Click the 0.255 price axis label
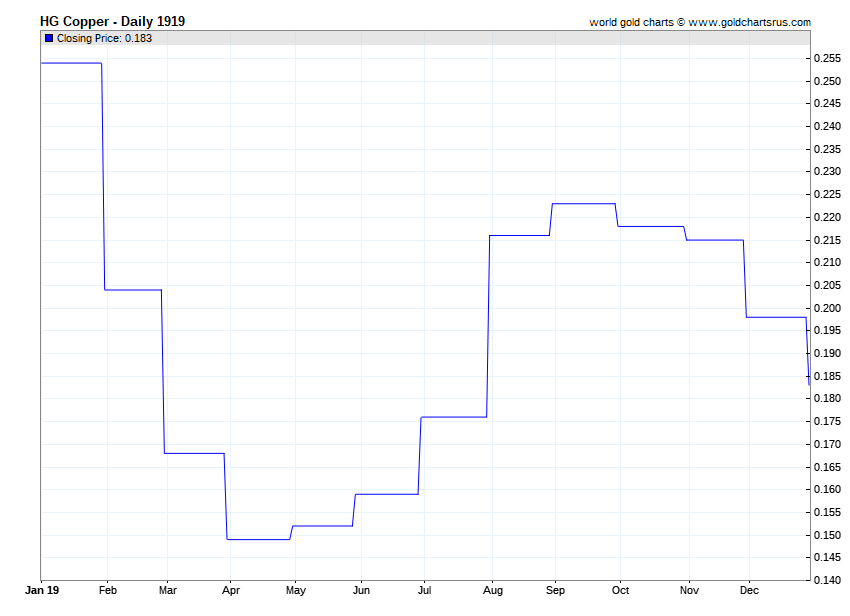The image size is (850, 616). click(x=826, y=58)
